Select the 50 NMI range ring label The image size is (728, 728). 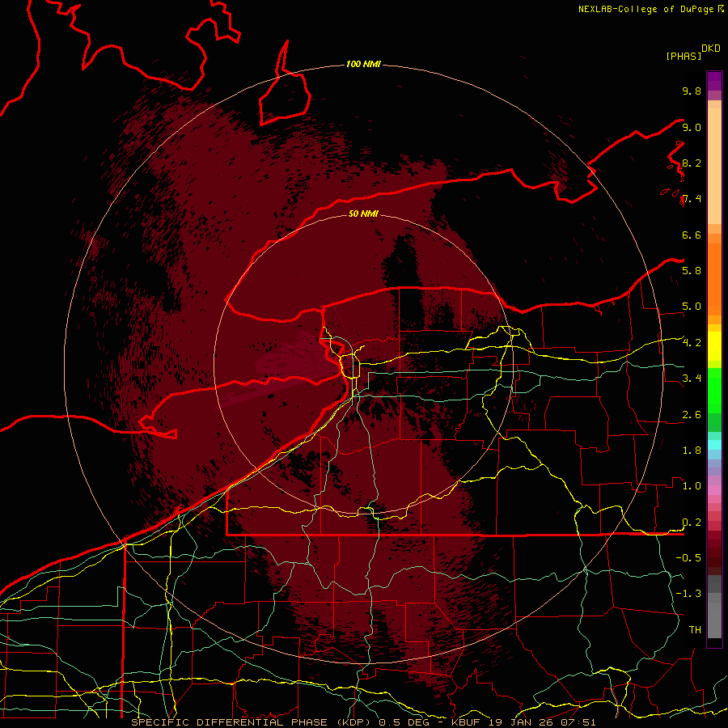click(x=363, y=214)
